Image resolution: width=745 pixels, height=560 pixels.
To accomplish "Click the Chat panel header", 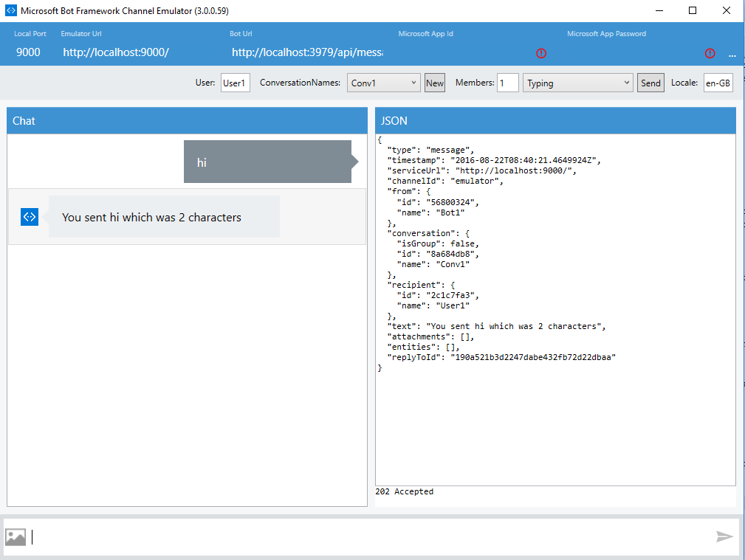I will click(187, 121).
